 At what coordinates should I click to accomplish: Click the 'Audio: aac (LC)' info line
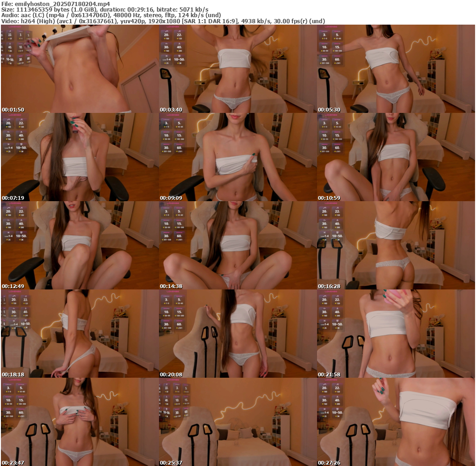111,15
